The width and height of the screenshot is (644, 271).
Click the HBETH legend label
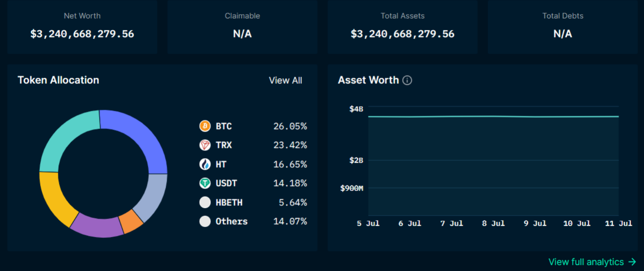point(229,202)
